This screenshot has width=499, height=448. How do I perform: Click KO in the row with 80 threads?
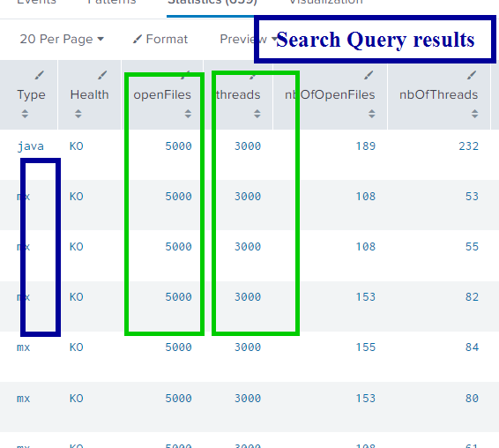tap(77, 399)
